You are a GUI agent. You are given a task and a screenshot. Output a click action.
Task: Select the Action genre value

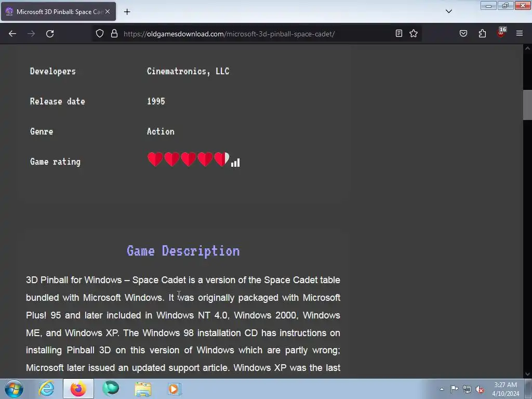[x=161, y=131]
